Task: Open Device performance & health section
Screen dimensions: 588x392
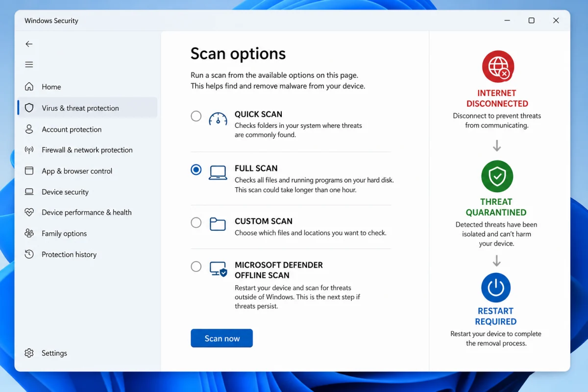Action: 87,213
